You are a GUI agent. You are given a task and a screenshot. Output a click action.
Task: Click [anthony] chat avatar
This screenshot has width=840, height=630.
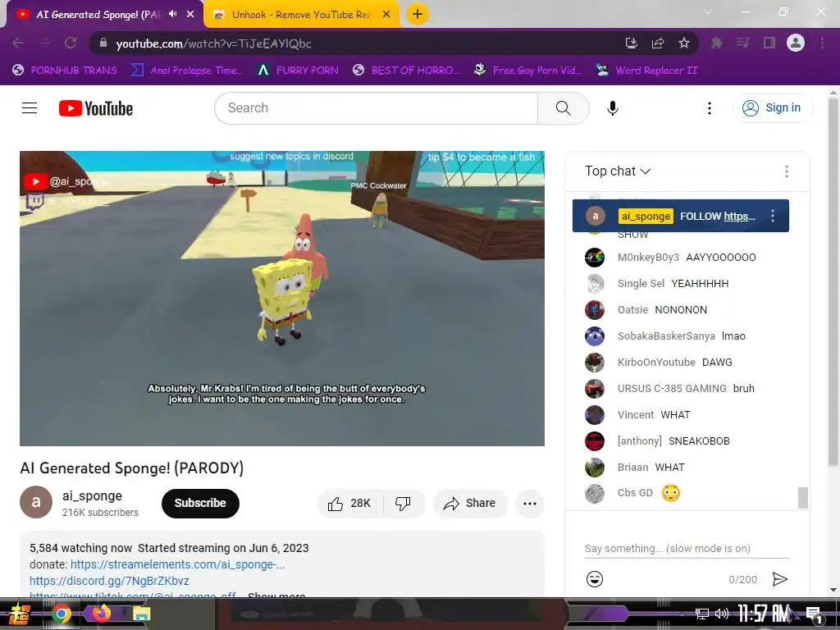point(595,441)
